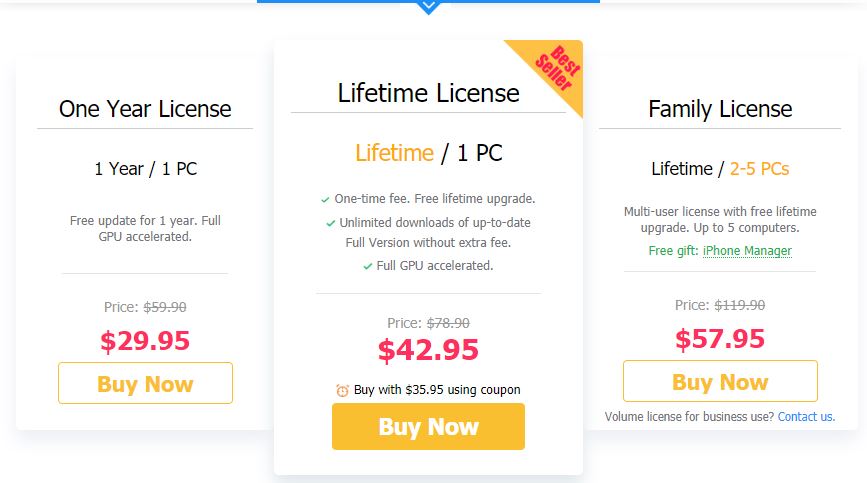
Task: Click the alarm clock coupon icon
Action: [343, 390]
